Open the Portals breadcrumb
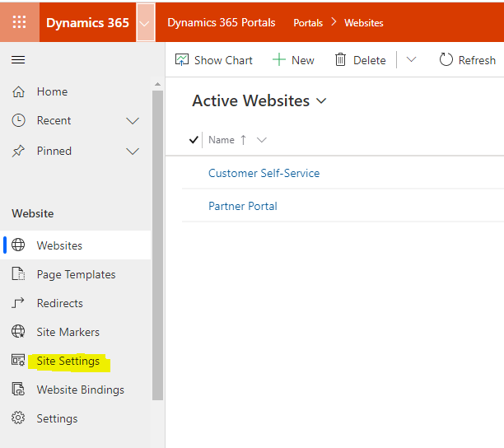Image resolution: width=504 pixels, height=448 pixels. pos(308,23)
